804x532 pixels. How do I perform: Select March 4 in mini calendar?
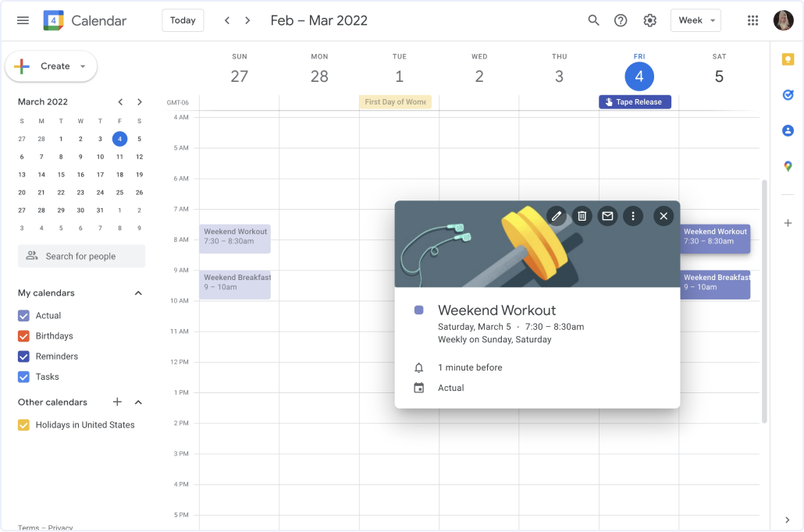(119, 139)
